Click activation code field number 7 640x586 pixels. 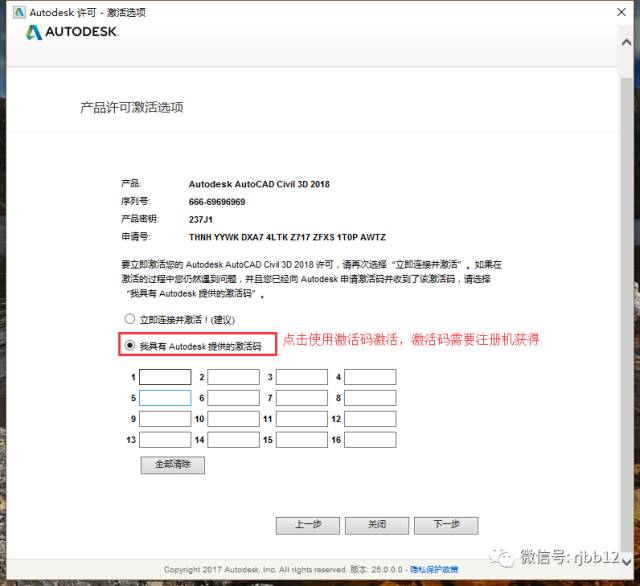[301, 398]
